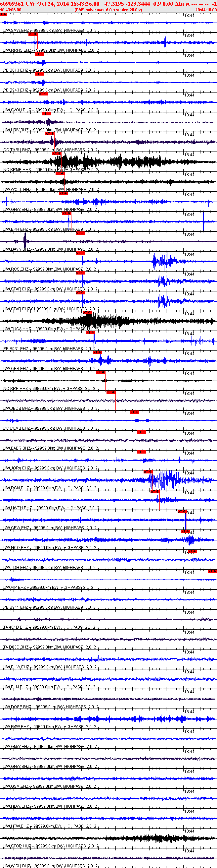Viewport: 217px width, 868px height.
Task: Select the UW.JORV EHZ station label
Action: point(51,468)
